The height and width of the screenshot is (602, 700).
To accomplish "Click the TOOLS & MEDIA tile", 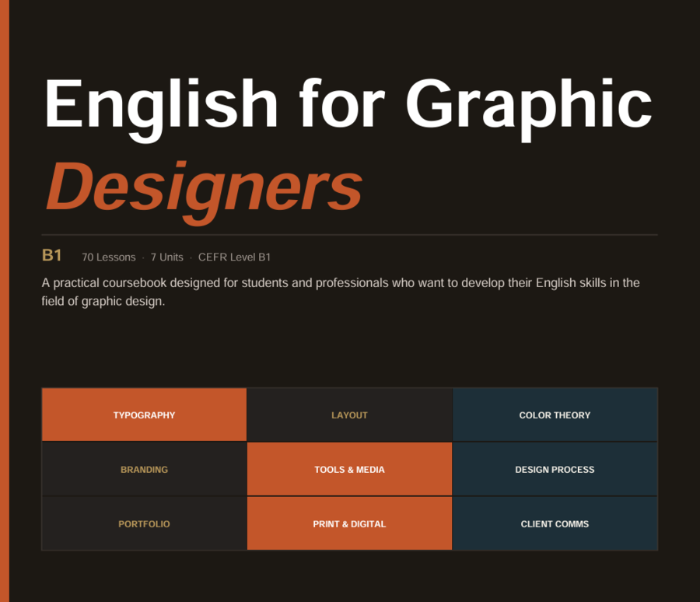I will click(349, 469).
